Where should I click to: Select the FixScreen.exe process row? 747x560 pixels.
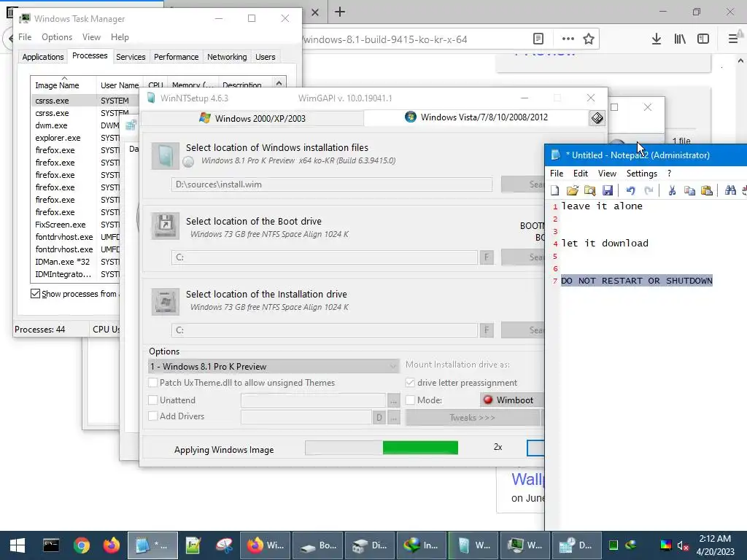[76, 225]
